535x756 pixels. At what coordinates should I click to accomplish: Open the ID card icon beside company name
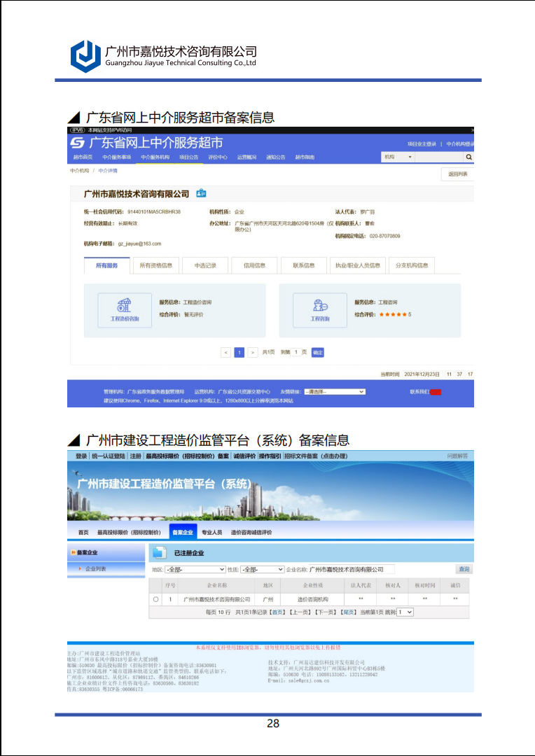[201, 193]
